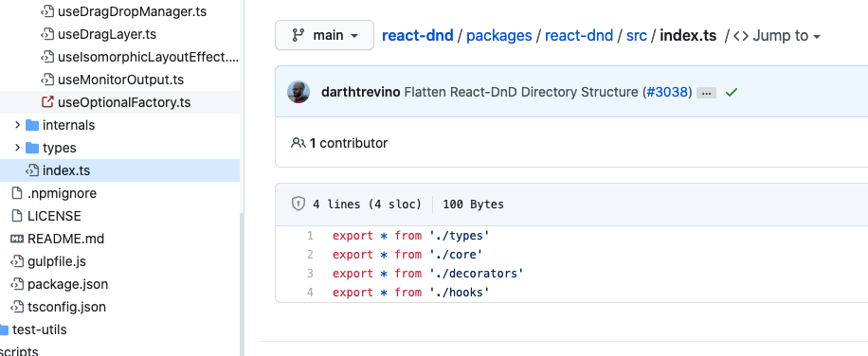868x356 pixels.
Task: Click the file tree sidebar scrollbar
Action: 242,285
